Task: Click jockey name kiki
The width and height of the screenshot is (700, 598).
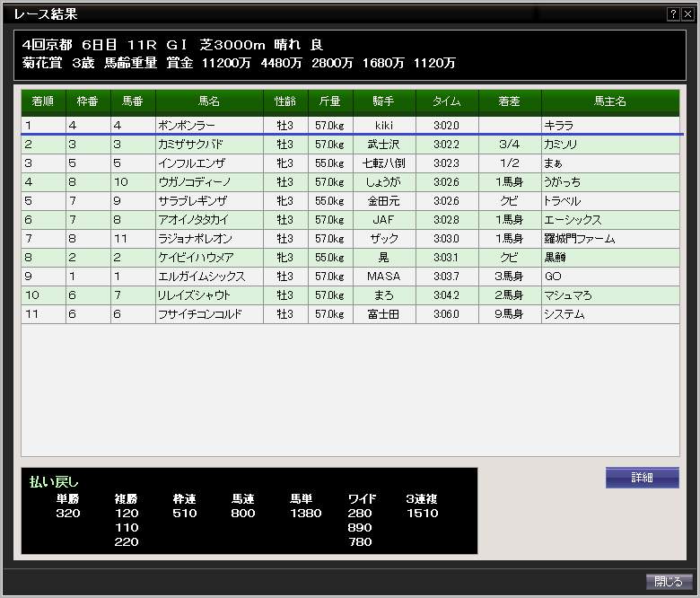Action: (x=384, y=126)
